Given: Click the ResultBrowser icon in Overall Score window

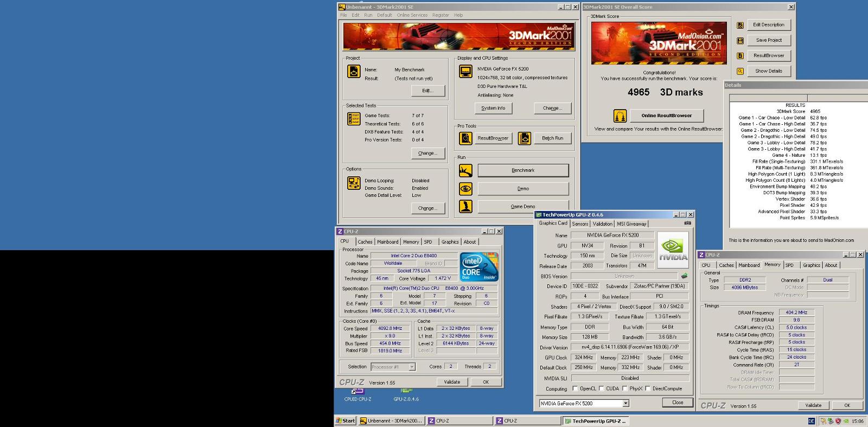Looking at the screenshot, I should coord(740,55).
